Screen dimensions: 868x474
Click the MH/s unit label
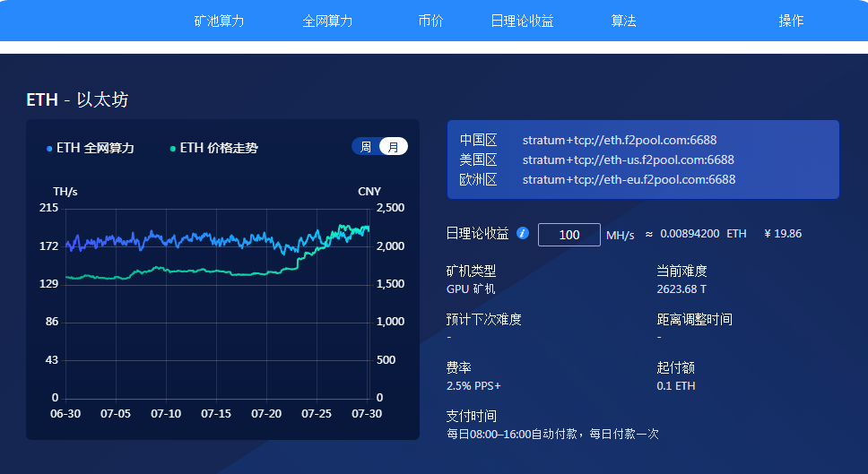click(x=620, y=235)
